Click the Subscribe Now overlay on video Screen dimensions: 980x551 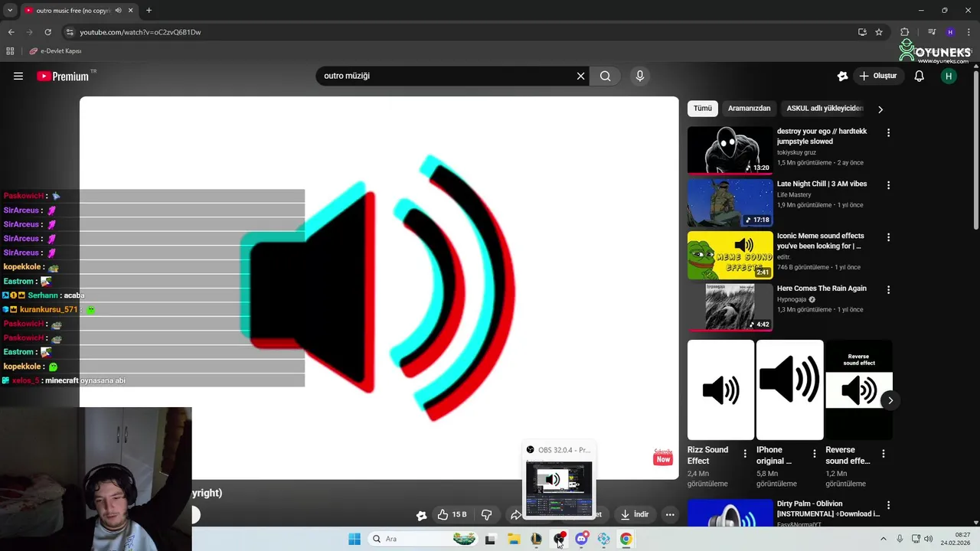(663, 457)
